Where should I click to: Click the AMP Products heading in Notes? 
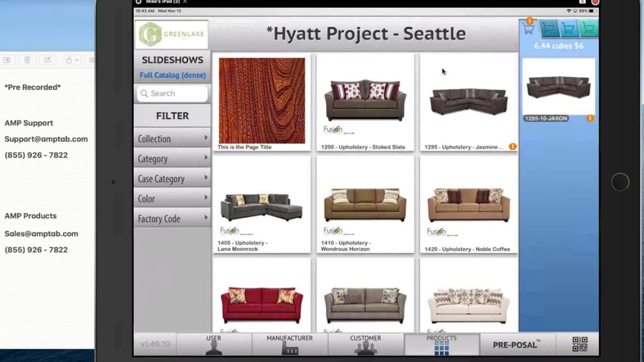31,216
